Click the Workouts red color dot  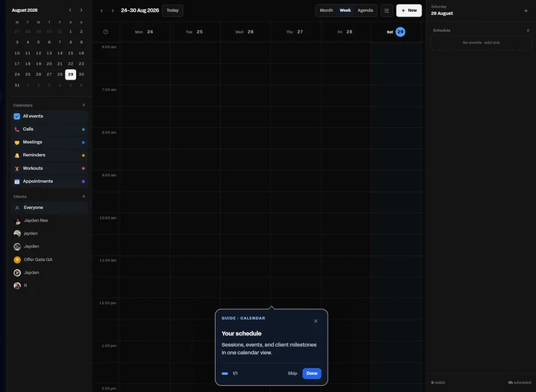pyautogui.click(x=83, y=168)
